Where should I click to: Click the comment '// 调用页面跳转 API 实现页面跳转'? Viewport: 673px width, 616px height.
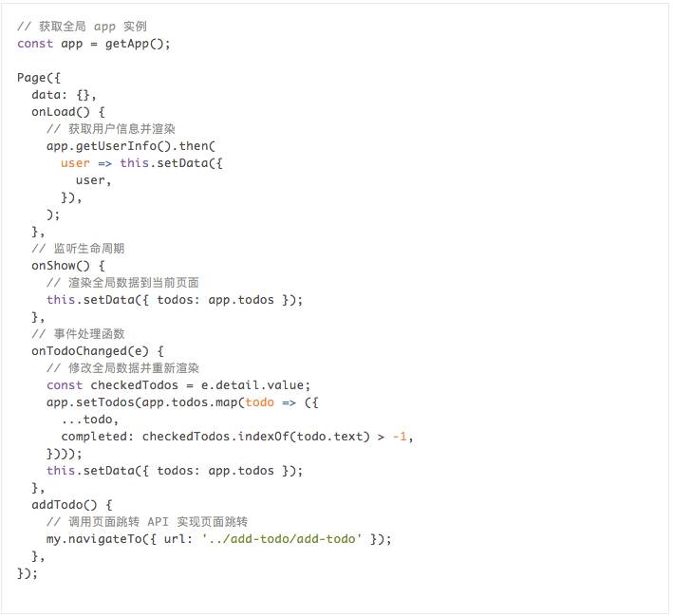point(147,522)
